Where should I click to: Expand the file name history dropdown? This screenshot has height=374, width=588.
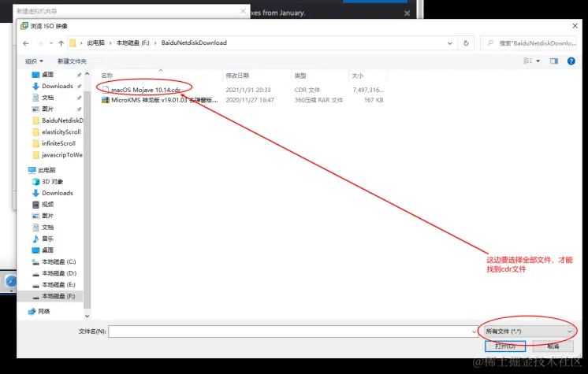pos(474,331)
